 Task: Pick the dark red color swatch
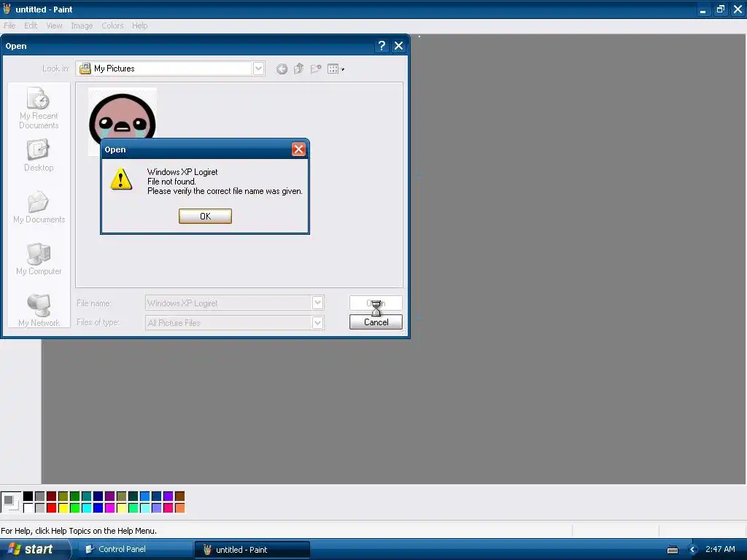52,497
